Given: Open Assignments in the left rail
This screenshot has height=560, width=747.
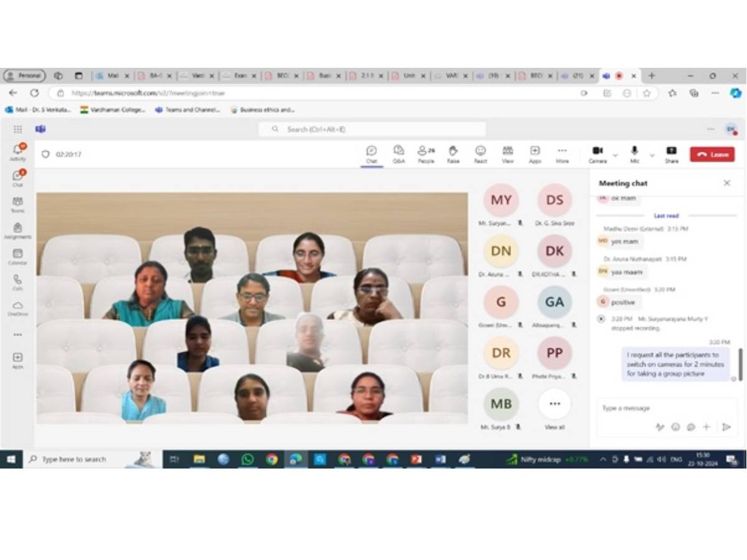Looking at the screenshot, I should click(17, 230).
